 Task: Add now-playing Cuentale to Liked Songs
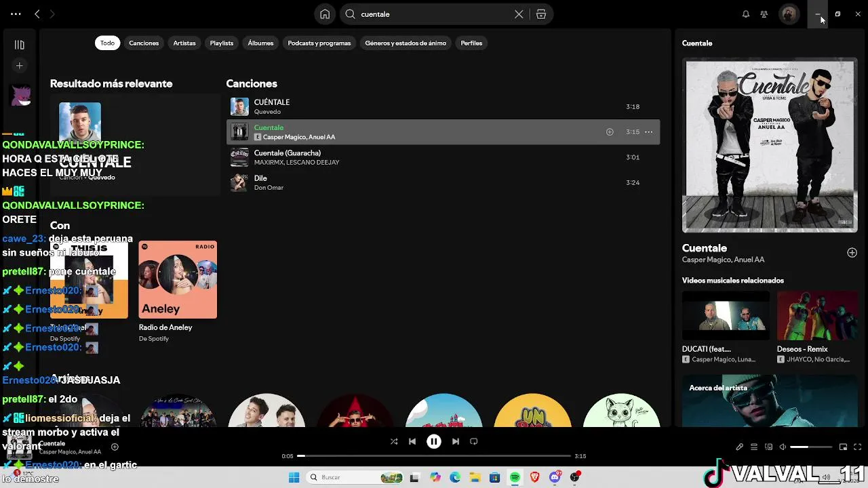click(115, 447)
